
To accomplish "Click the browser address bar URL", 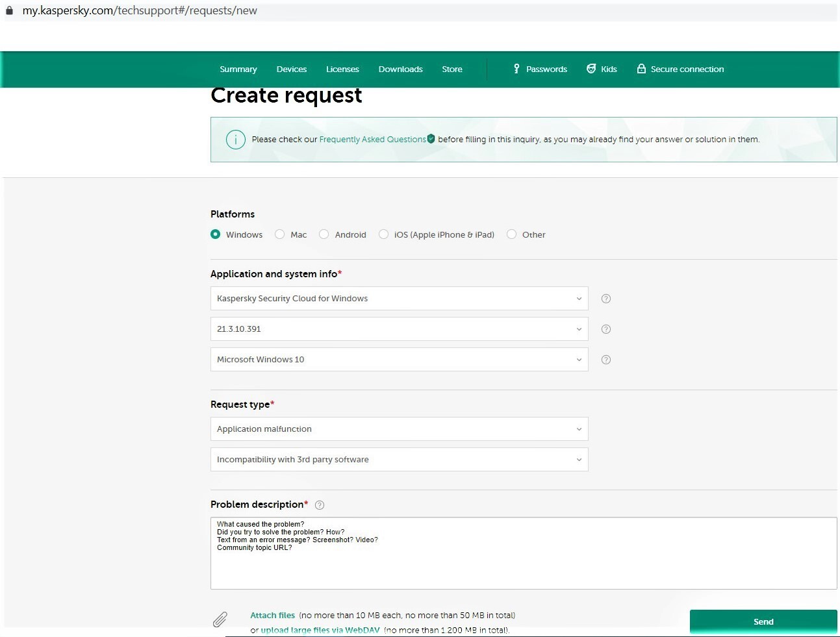I will coord(140,10).
